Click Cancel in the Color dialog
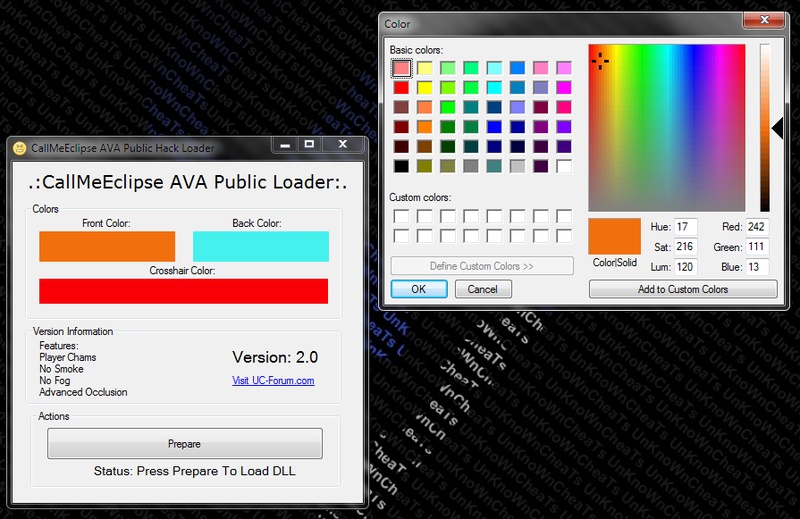The height and width of the screenshot is (519, 800). tap(483, 289)
